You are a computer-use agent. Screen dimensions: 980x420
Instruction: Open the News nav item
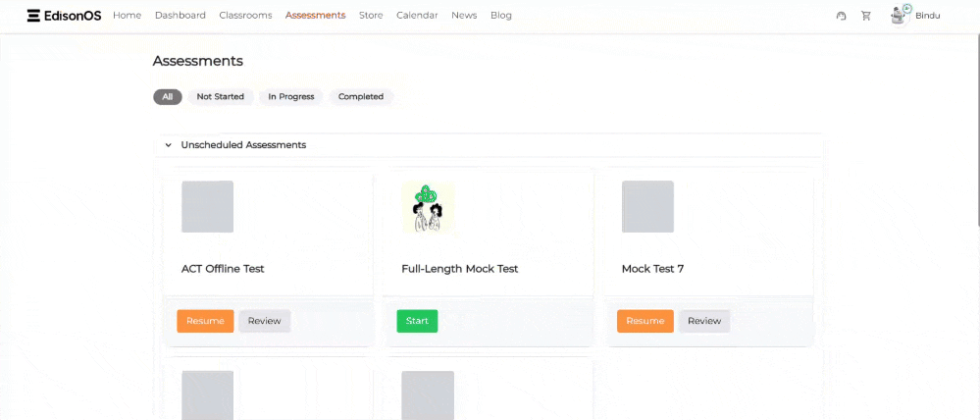pyautogui.click(x=464, y=16)
